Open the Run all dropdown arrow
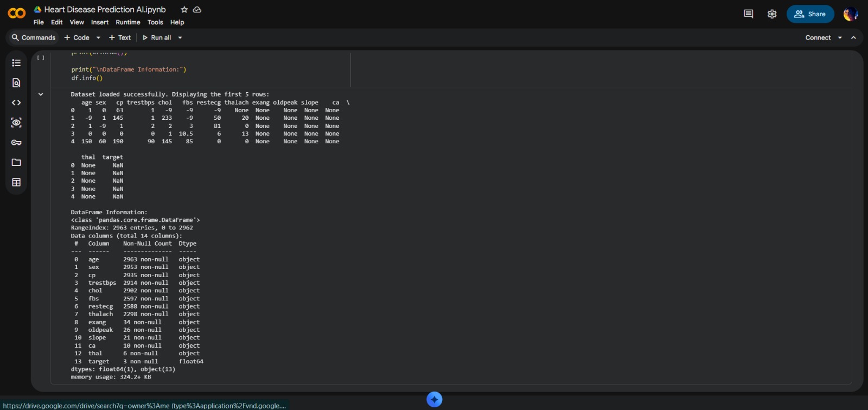Image resolution: width=868 pixels, height=410 pixels. click(x=180, y=38)
